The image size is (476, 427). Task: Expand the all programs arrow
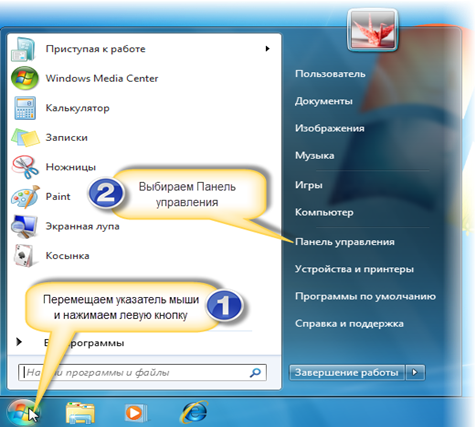tap(19, 342)
